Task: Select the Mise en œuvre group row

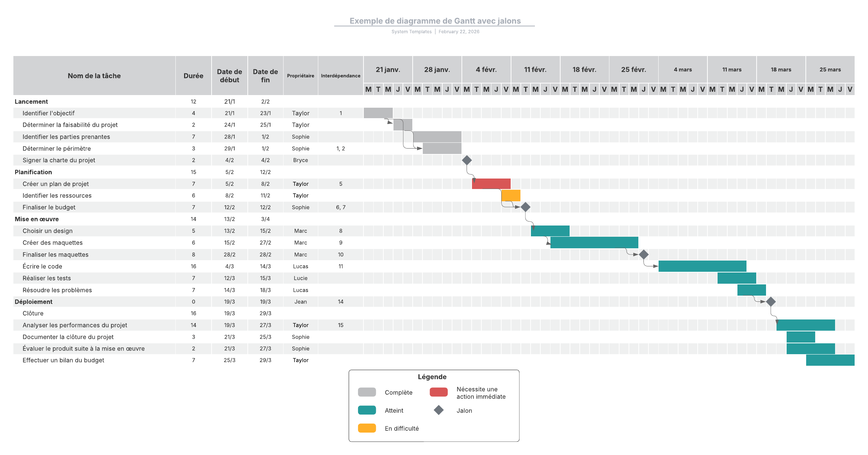Action: 188,219
